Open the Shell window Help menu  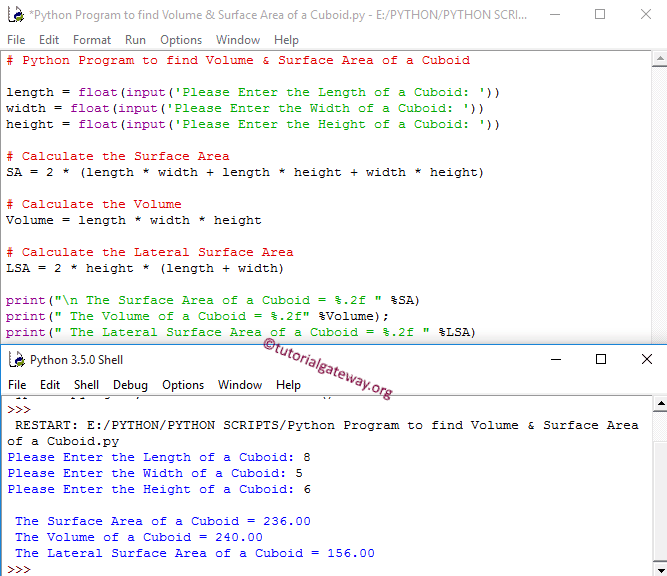288,385
